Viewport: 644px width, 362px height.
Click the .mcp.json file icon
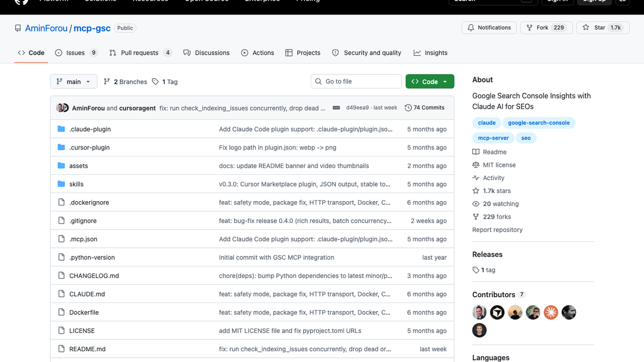[x=61, y=239]
